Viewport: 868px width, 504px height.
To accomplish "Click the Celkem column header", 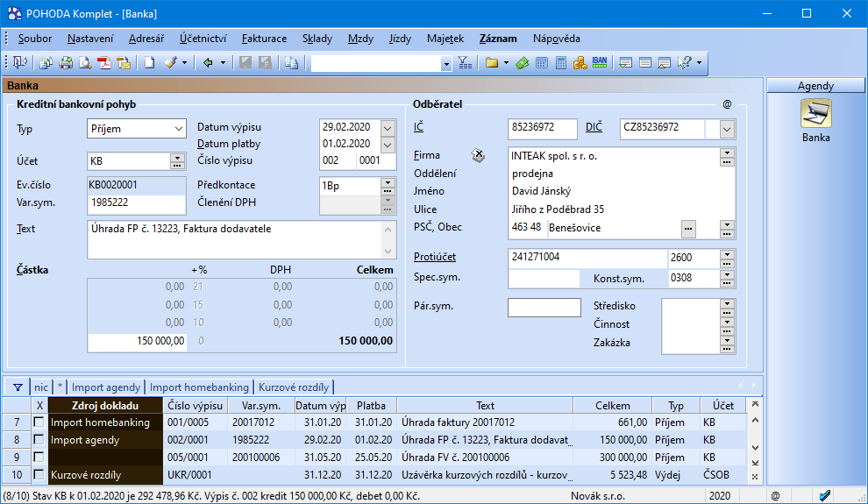I will pyautogui.click(x=612, y=406).
